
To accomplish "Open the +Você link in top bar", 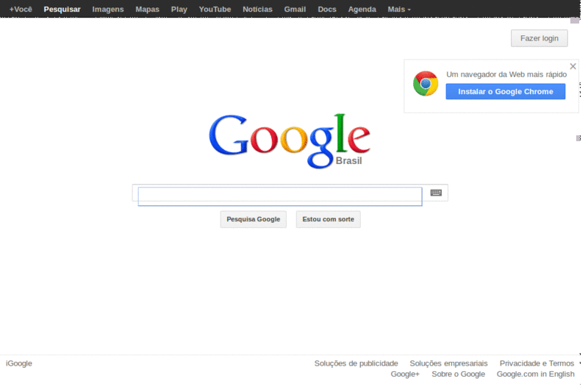I will tap(21, 9).
